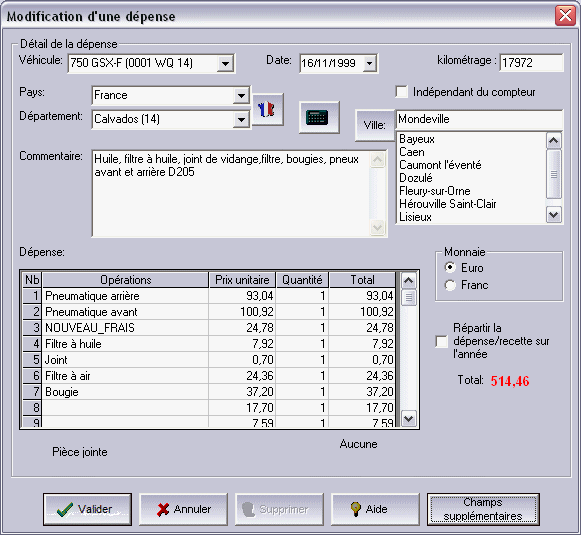Image resolution: width=581 pixels, height=535 pixels.
Task: Open help via the lightbulb Aide button
Action: [375, 509]
